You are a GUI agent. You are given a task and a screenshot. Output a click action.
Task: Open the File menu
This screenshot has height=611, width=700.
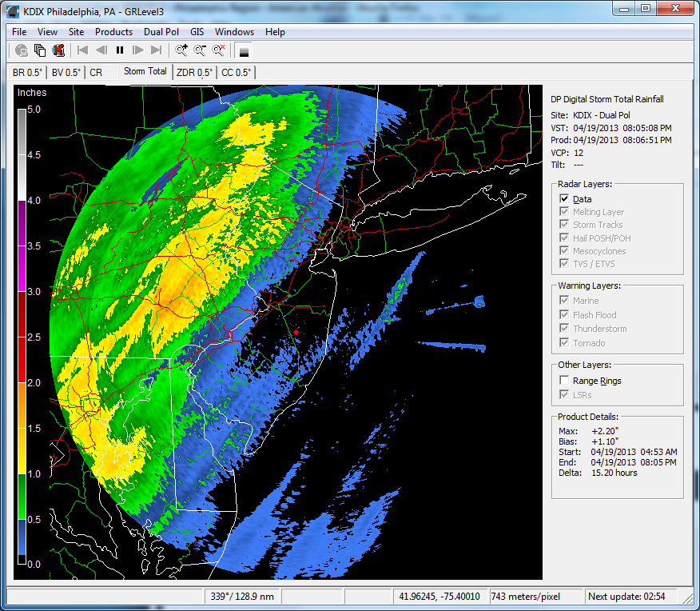point(19,32)
